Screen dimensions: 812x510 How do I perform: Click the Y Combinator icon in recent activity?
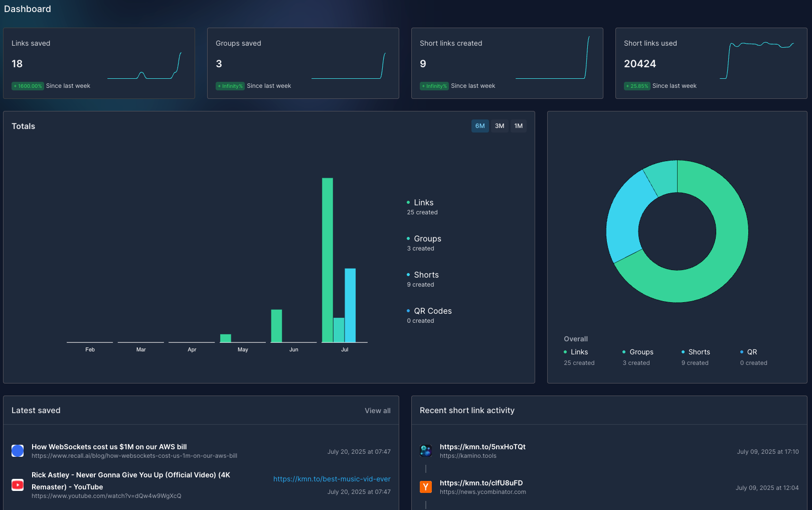(426, 487)
